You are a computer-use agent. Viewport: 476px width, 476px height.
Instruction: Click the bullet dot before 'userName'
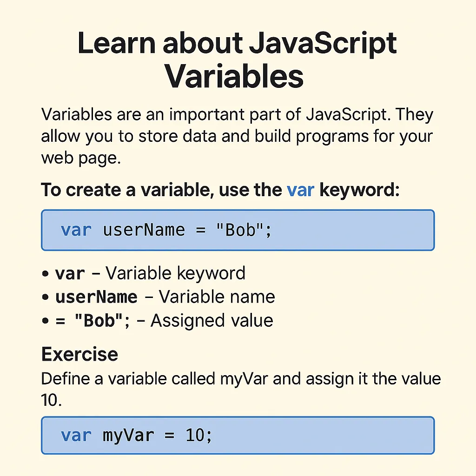coord(45,297)
